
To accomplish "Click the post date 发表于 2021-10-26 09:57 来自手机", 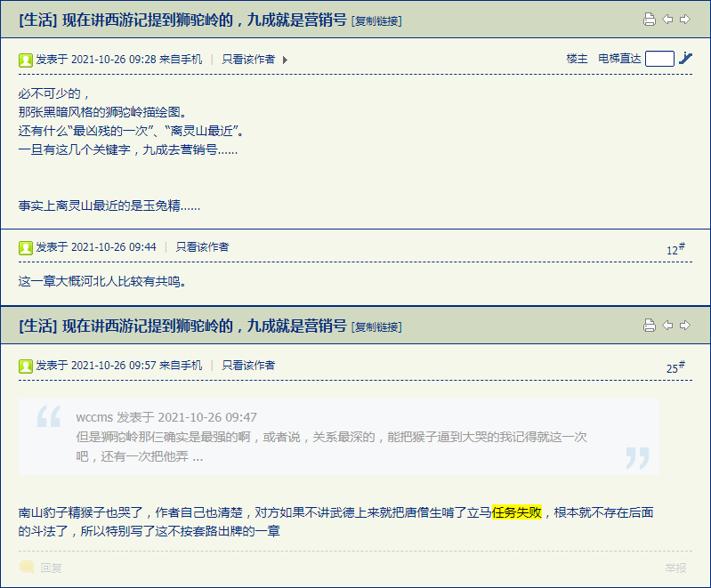I will [119, 366].
